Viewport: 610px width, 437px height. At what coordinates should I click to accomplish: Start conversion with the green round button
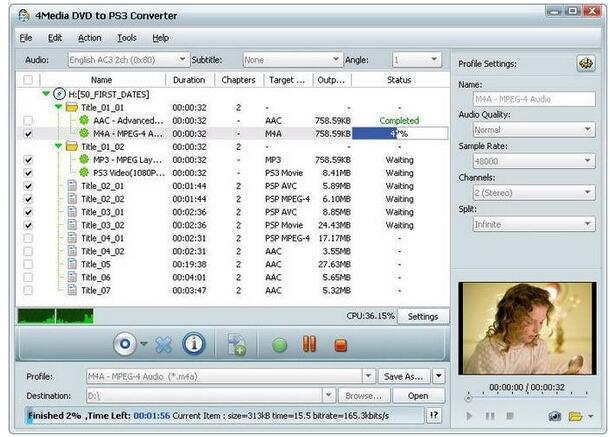click(x=279, y=345)
